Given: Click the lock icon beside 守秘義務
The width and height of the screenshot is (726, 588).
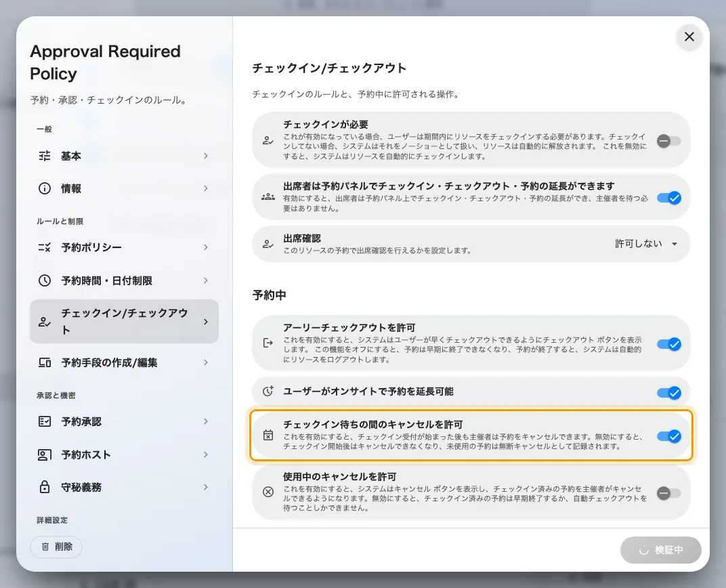Looking at the screenshot, I should (x=45, y=487).
